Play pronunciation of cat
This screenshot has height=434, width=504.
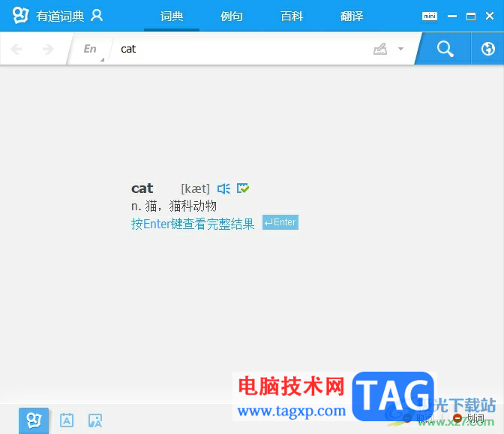tap(223, 188)
